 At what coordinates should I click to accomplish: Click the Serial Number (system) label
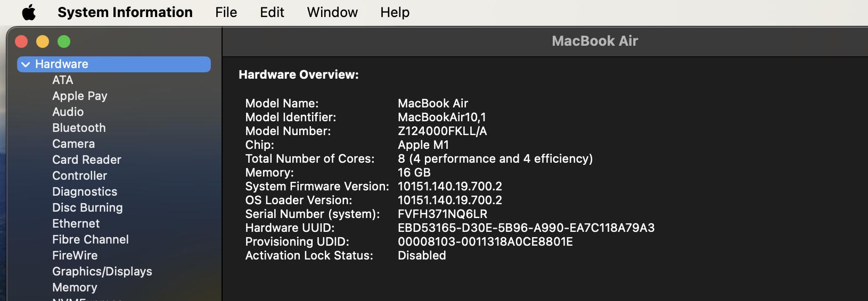313,214
